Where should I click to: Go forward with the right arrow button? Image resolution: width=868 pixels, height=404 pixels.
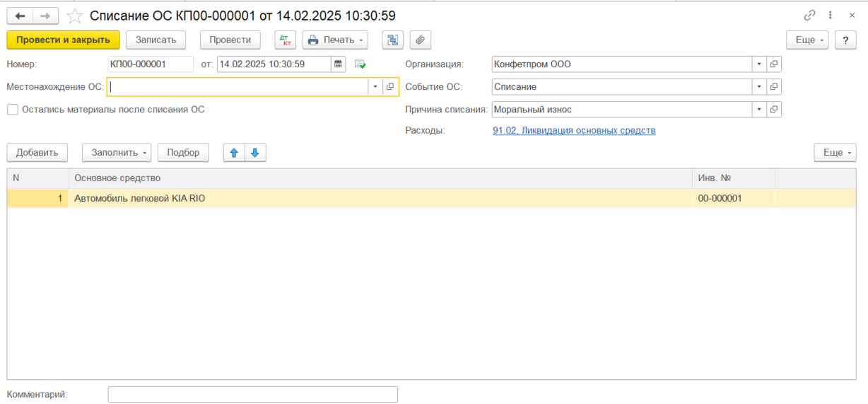click(x=46, y=16)
